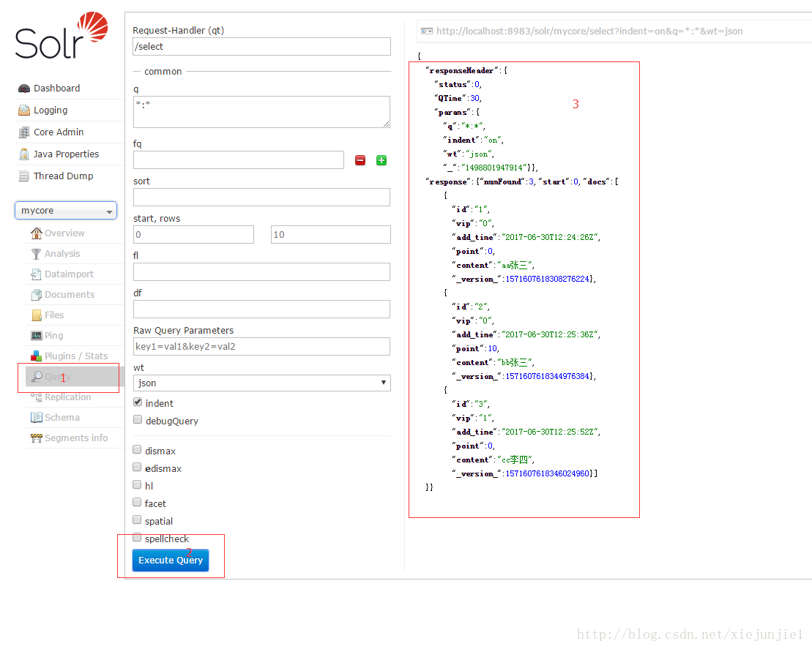Click the rows input showing 10
Image resolution: width=812 pixels, height=649 pixels.
click(331, 234)
